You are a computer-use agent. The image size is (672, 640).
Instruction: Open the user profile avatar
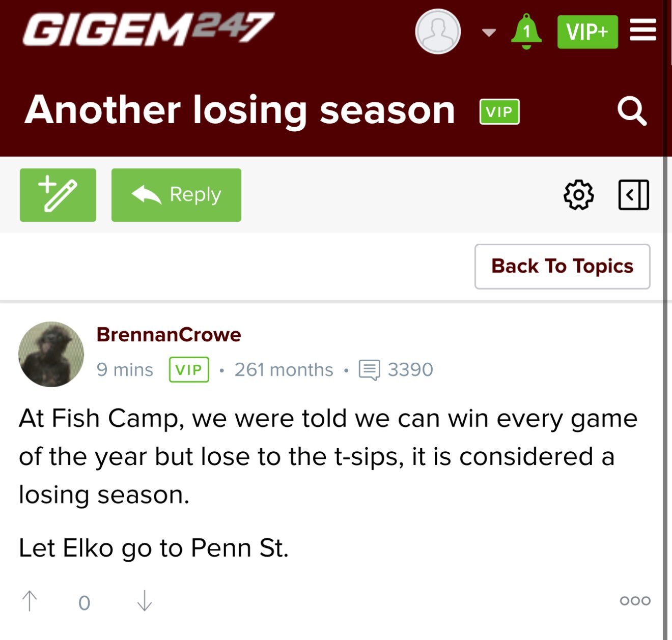[438, 32]
